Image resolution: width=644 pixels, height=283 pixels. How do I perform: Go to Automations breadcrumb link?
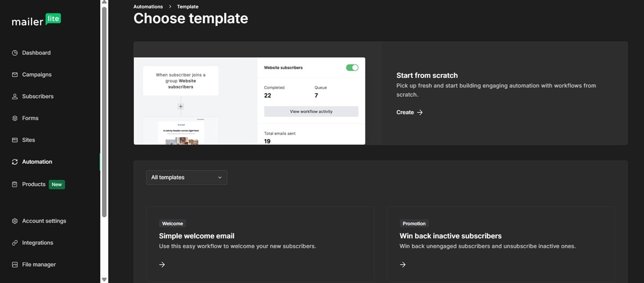pyautogui.click(x=148, y=7)
